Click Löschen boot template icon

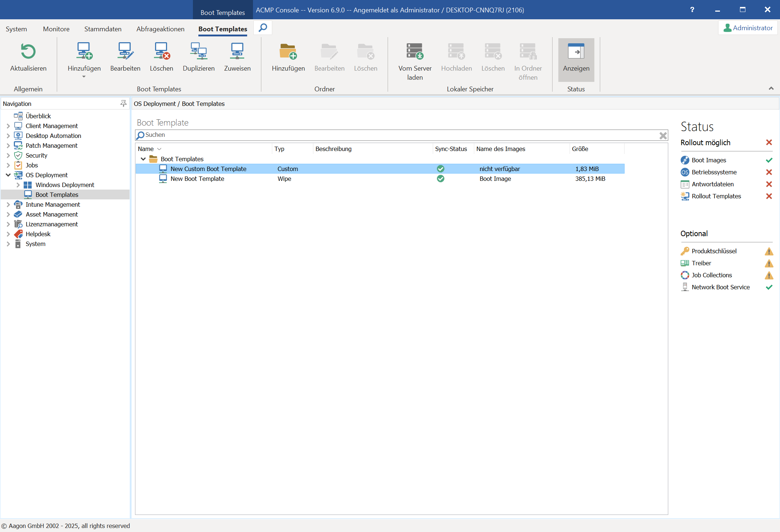click(161, 51)
